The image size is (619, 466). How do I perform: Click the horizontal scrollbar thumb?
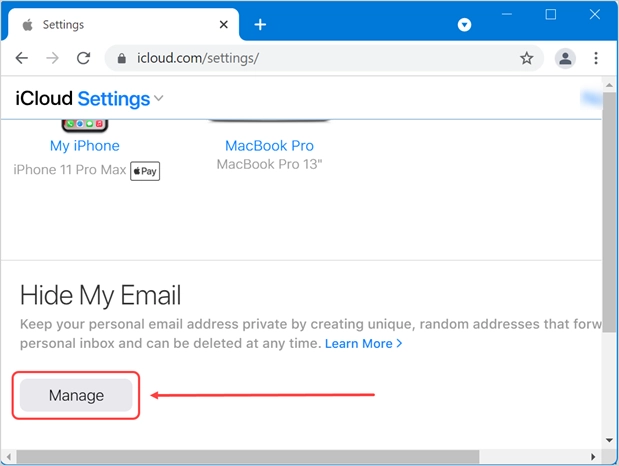coord(248,457)
